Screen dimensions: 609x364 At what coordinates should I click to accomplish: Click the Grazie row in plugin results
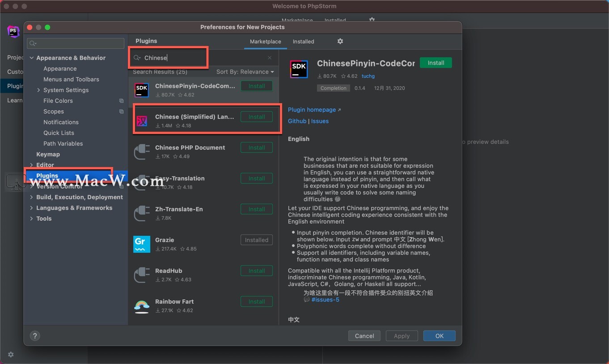(x=203, y=244)
